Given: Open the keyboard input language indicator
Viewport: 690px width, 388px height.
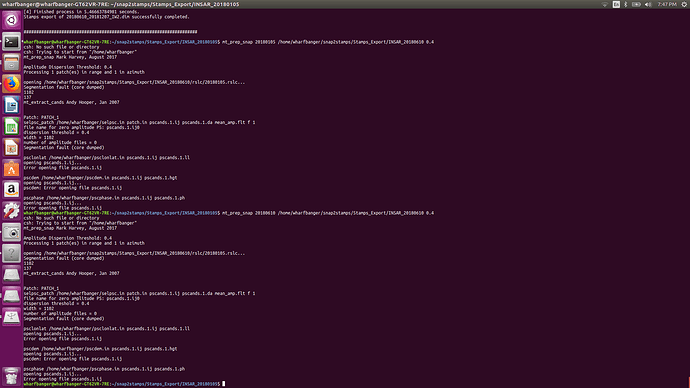Looking at the screenshot, I should (x=616, y=4).
